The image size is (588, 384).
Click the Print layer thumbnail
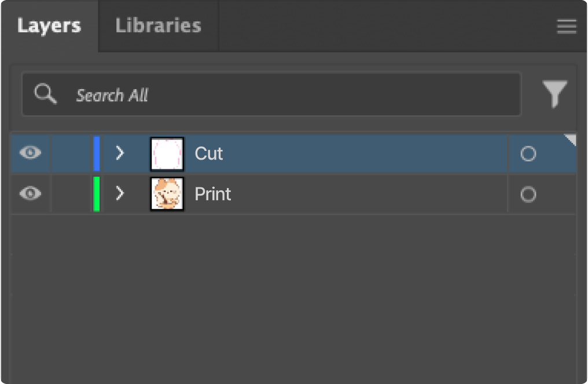point(167,194)
